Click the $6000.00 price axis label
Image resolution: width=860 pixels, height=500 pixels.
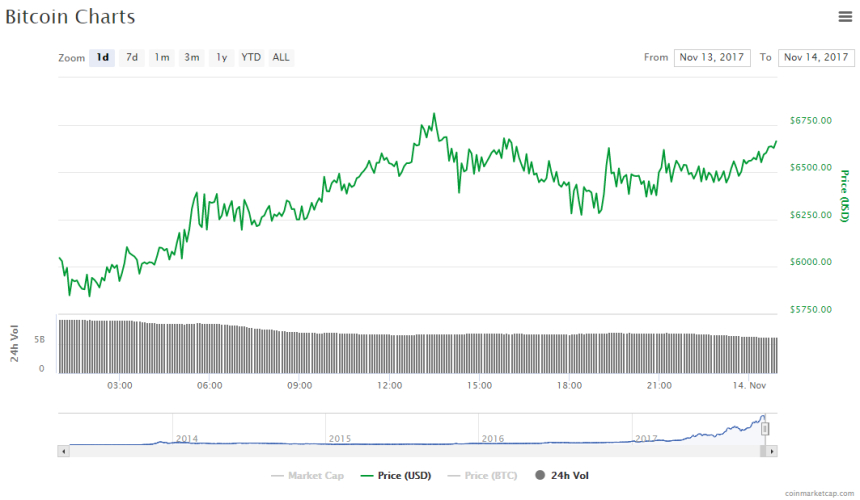[x=811, y=262]
